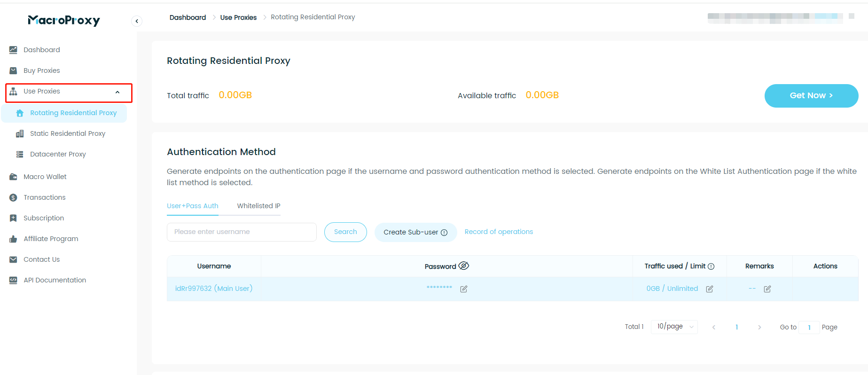Click the Subscription bookmark icon
Viewport: 868px width, 375px height.
(x=13, y=218)
